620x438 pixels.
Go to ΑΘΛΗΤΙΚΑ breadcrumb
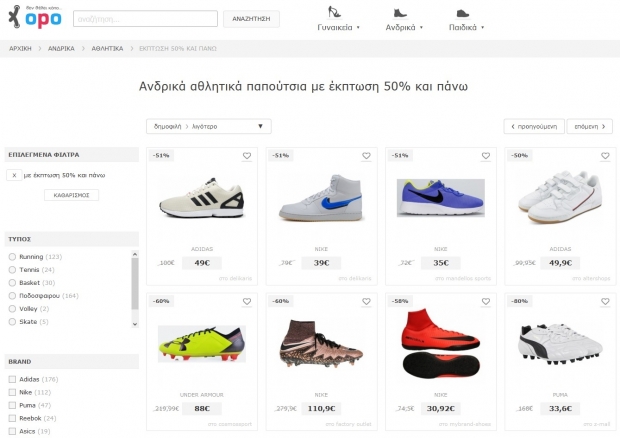107,49
